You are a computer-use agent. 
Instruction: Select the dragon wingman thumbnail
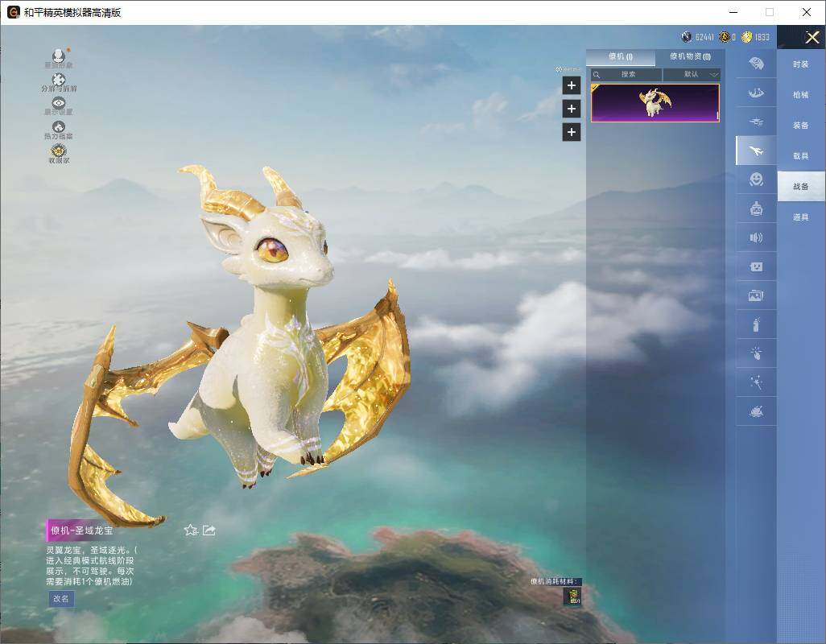655,103
